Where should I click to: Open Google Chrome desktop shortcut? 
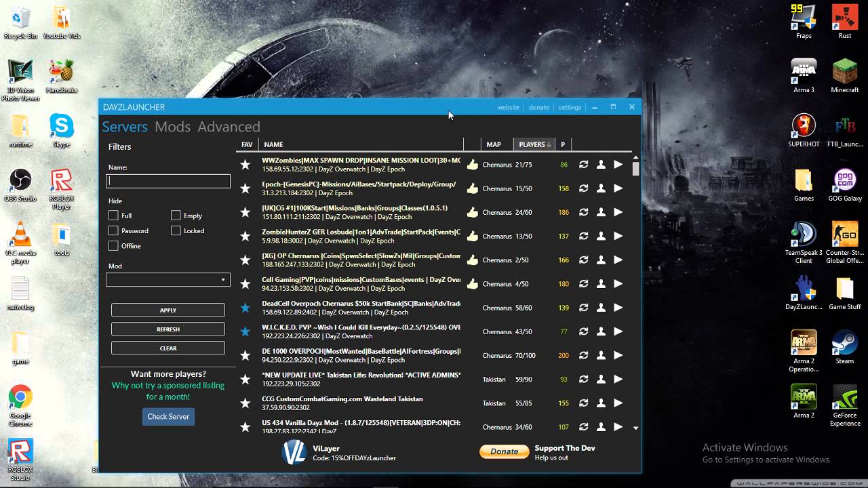(20, 405)
